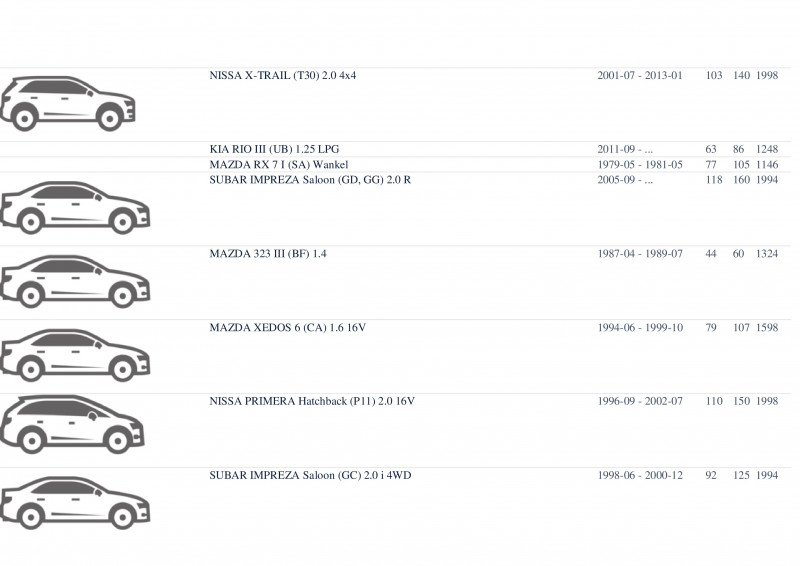800x566 pixels.
Task: Click the saloon car icon beside SUBAR IMPREZA 2.0 R
Action: point(75,208)
